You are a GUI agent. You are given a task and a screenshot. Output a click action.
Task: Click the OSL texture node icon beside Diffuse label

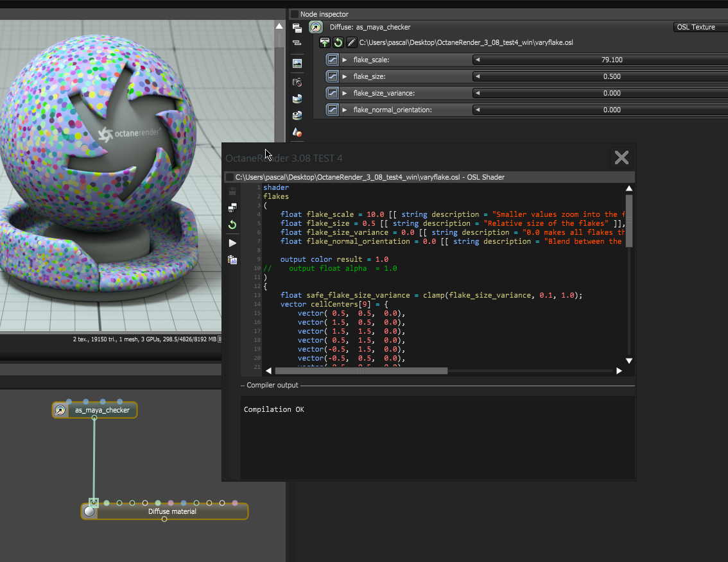316,28
